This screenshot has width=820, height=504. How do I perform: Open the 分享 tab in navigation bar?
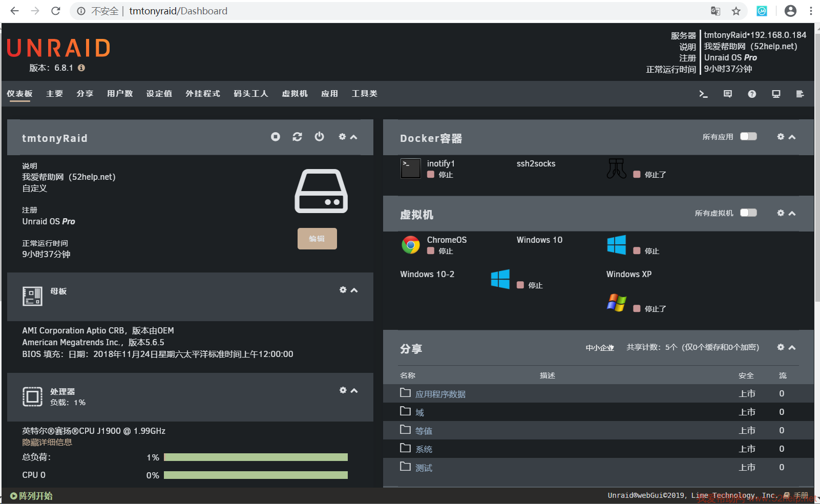pyautogui.click(x=85, y=94)
